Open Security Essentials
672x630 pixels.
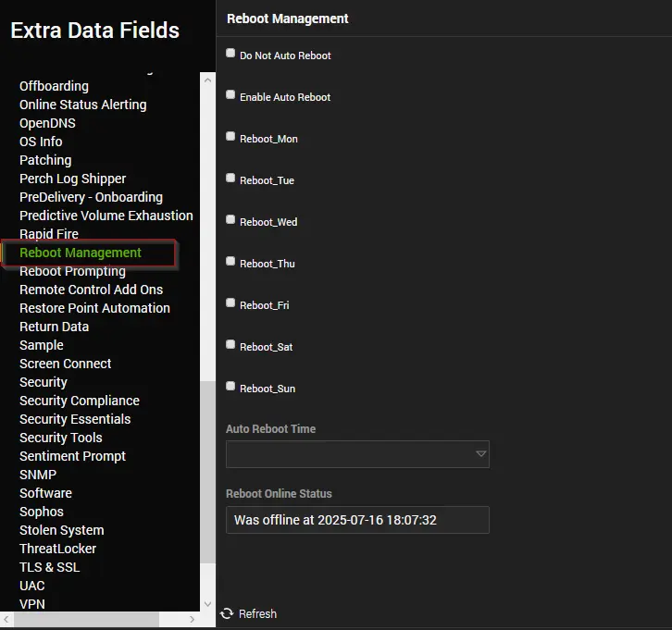coord(75,419)
